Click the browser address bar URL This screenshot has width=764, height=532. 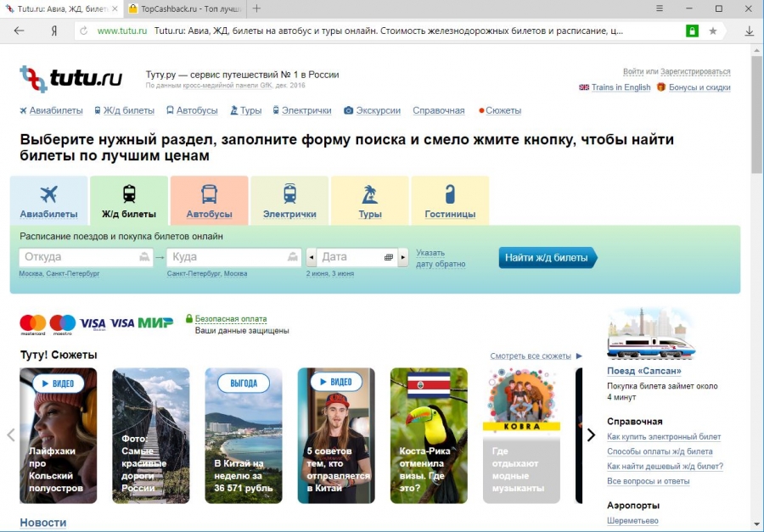pos(121,31)
